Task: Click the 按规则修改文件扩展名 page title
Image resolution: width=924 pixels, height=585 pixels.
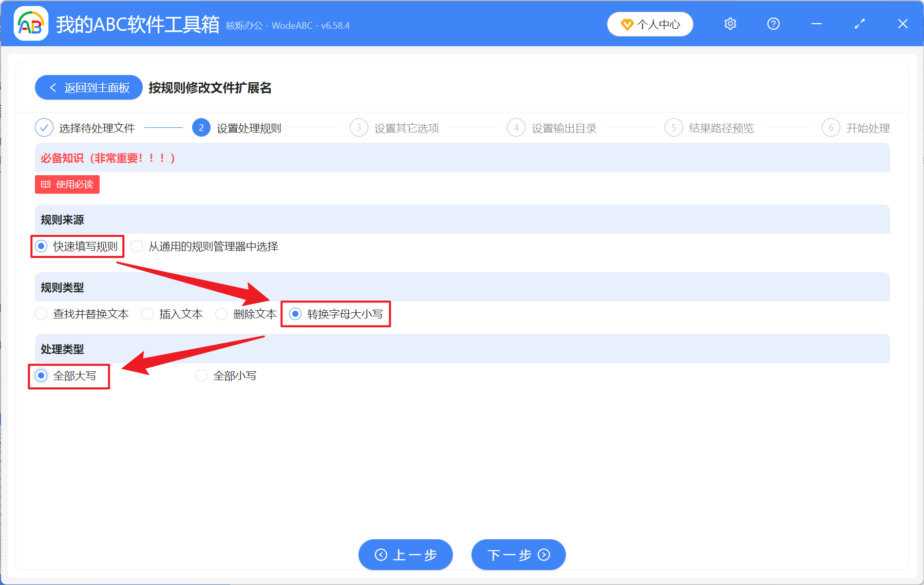Action: click(210, 88)
